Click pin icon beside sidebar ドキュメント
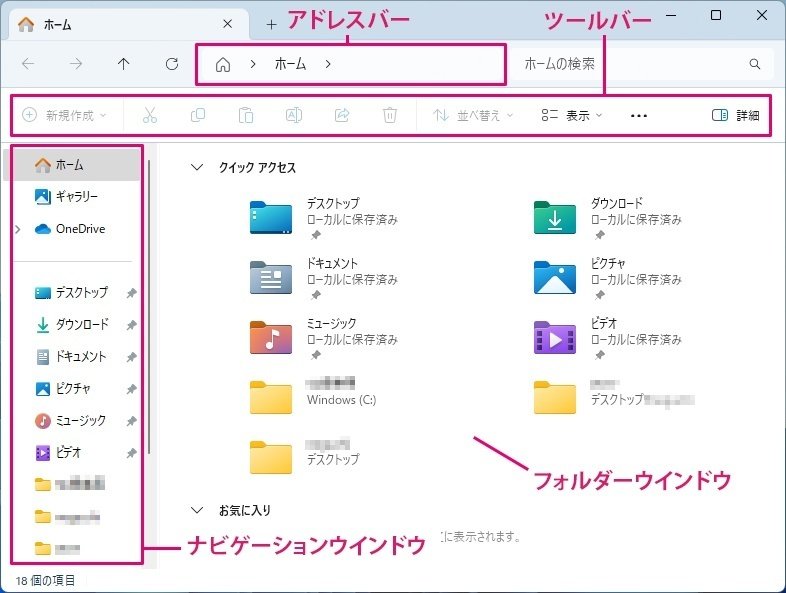The width and height of the screenshot is (786, 593). coord(131,357)
